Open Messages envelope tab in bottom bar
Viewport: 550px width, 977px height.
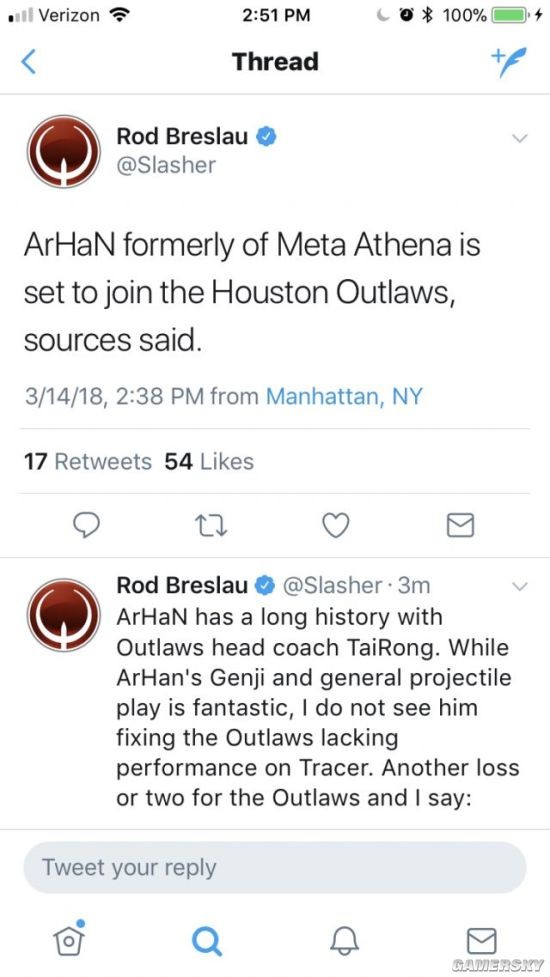tap(481, 940)
